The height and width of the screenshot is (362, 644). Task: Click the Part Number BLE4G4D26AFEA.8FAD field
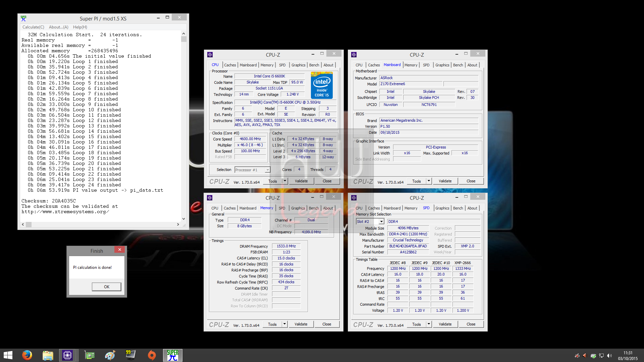(408, 246)
